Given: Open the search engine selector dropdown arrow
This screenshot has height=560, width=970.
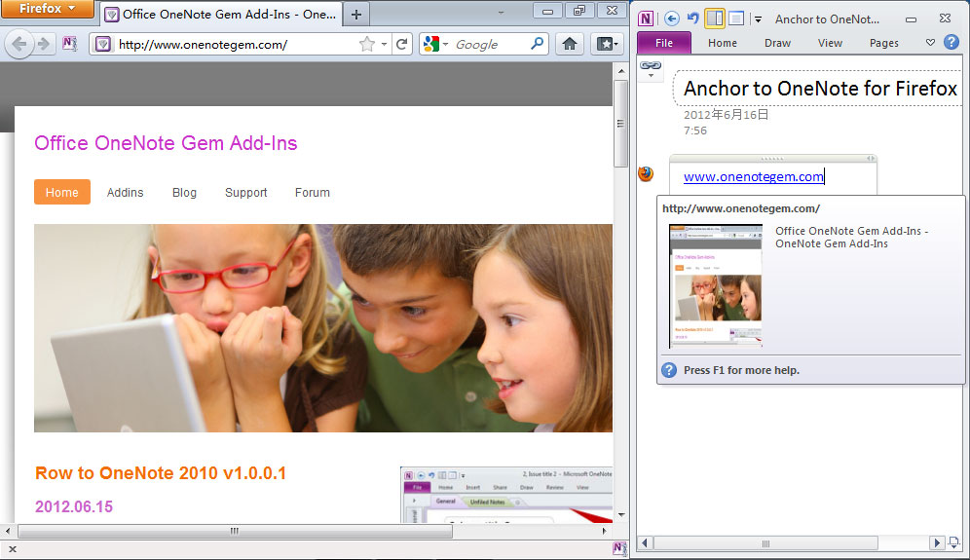Looking at the screenshot, I should (445, 44).
